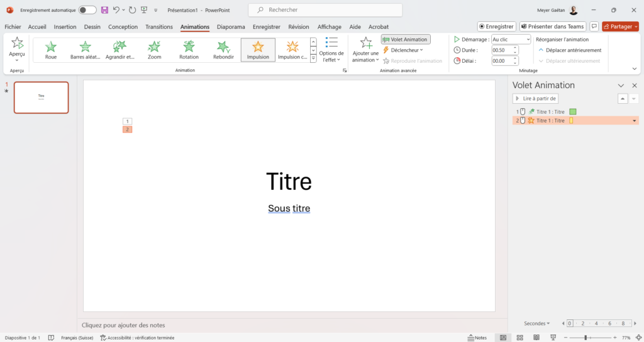Click Déplacer antérieurement

tap(570, 50)
